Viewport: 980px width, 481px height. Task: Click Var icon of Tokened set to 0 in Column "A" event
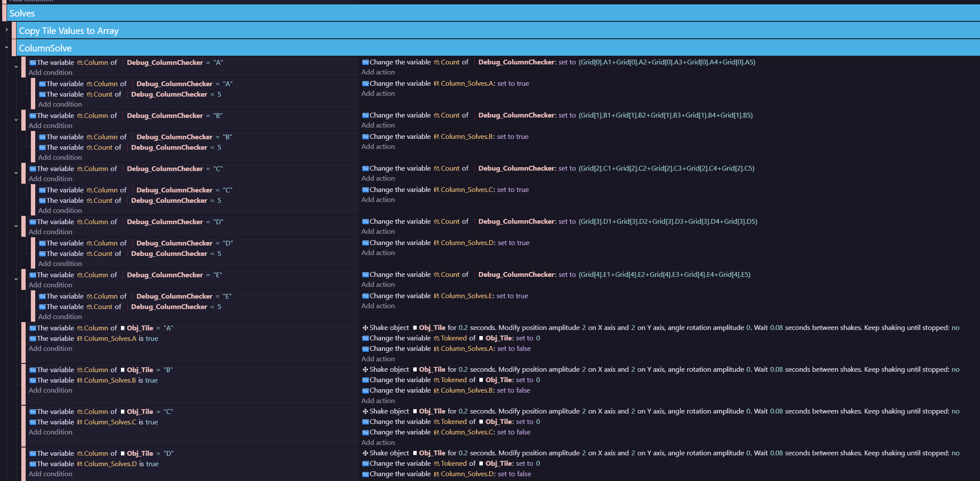365,338
